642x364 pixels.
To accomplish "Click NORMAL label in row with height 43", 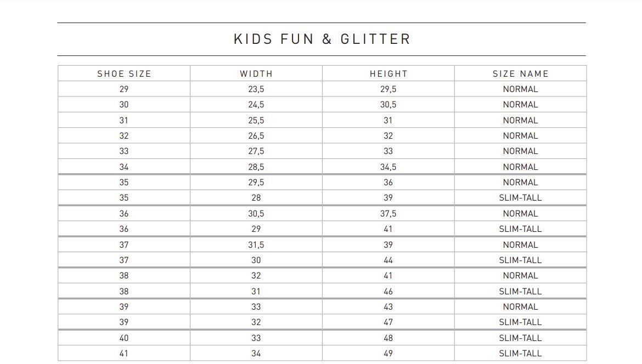I will point(520,307).
